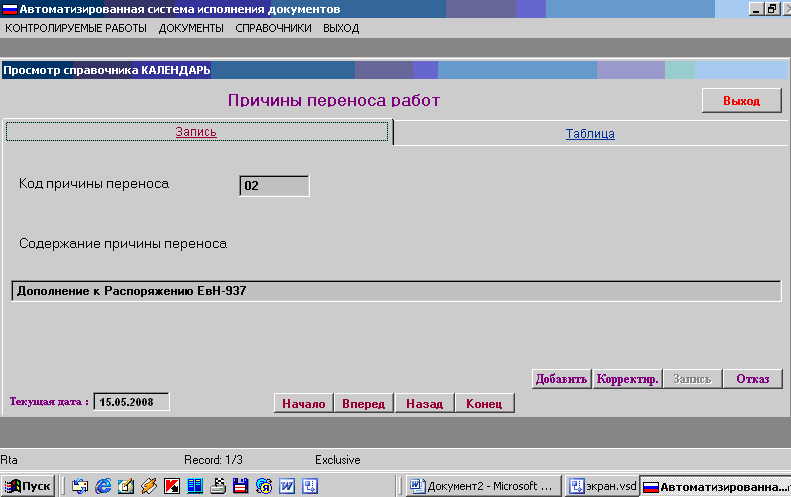The width and height of the screenshot is (791, 497).
Task: Click the ВЫХОД menu item
Action: coord(341,28)
